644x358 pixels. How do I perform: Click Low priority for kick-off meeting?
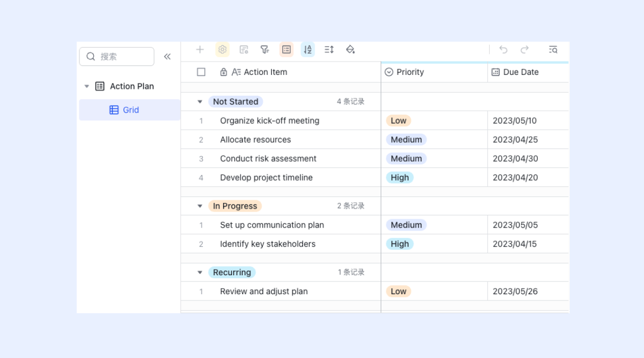[x=399, y=120]
